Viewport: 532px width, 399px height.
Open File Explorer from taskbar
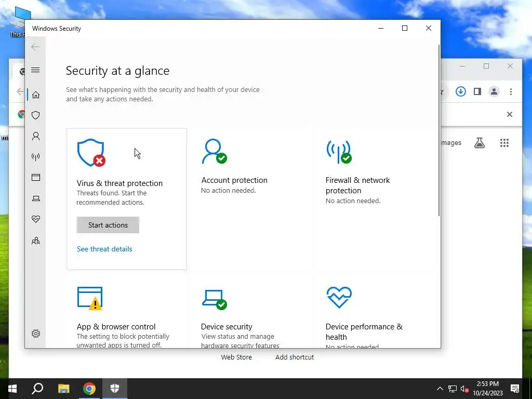[63, 389]
